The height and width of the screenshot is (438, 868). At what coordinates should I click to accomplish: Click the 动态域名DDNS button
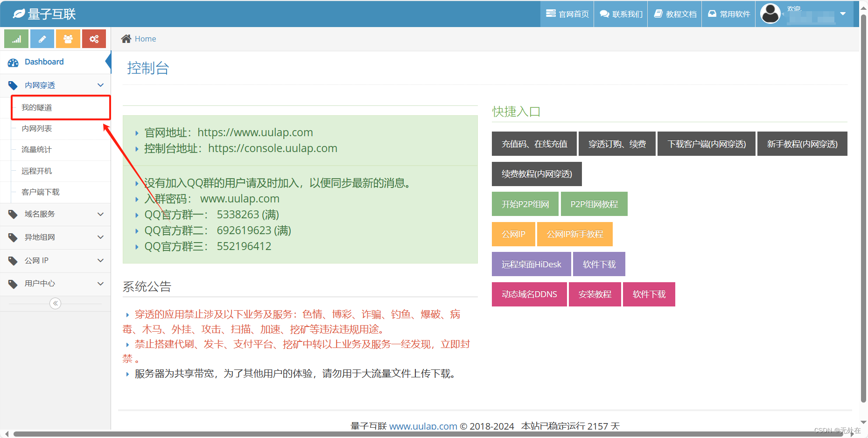[x=529, y=294]
